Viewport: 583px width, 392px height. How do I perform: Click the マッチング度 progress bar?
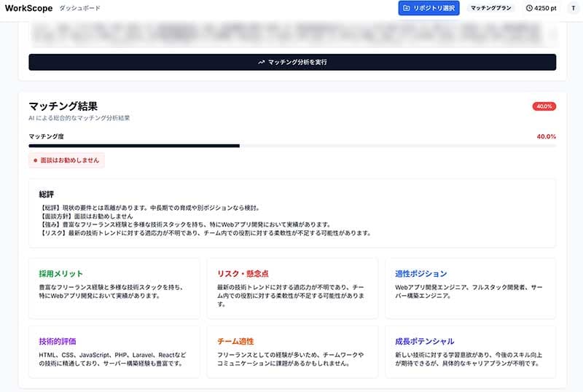[x=291, y=146]
